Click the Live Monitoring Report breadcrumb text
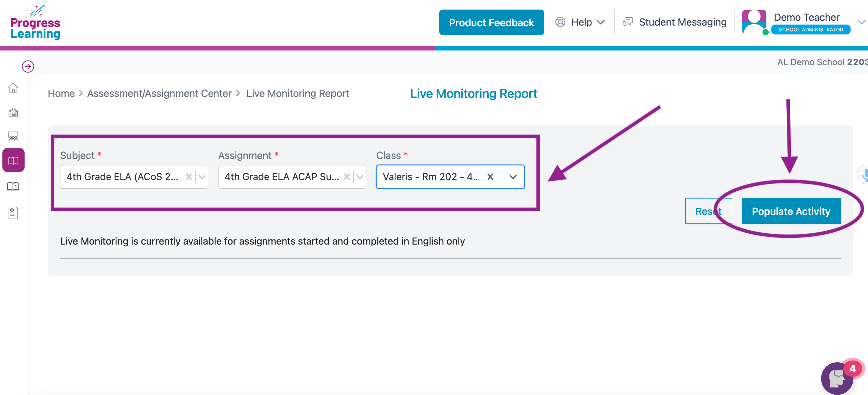Image resolution: width=868 pixels, height=395 pixels. tap(298, 93)
